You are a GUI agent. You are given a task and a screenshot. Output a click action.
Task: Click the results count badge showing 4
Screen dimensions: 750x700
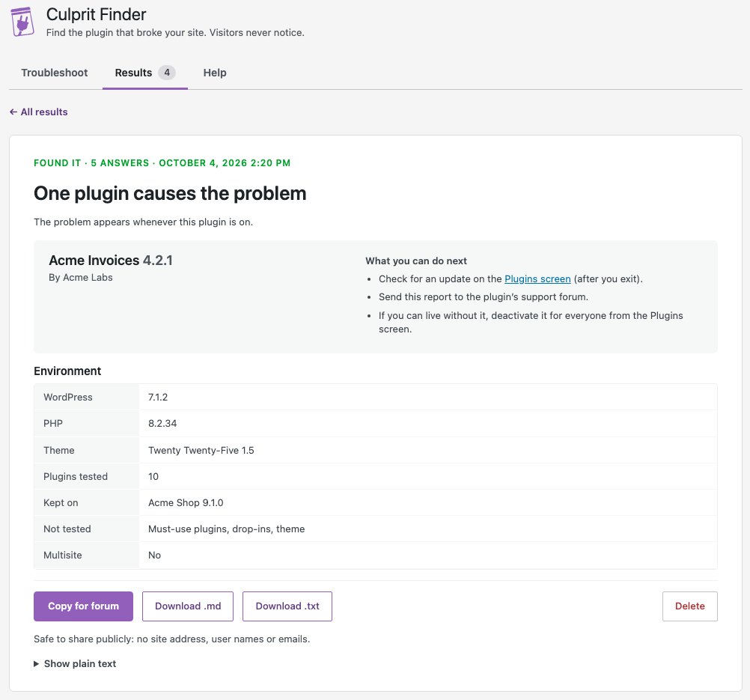167,73
